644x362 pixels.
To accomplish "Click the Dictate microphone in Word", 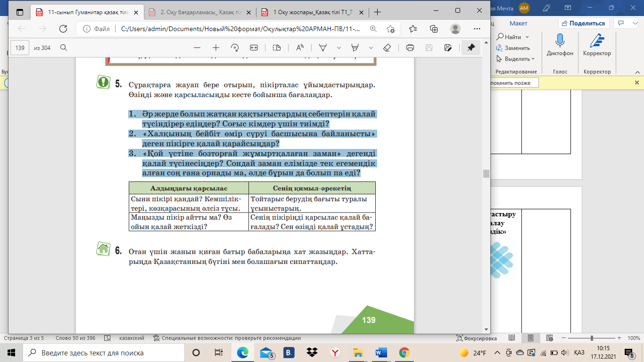I will pyautogui.click(x=560, y=45).
